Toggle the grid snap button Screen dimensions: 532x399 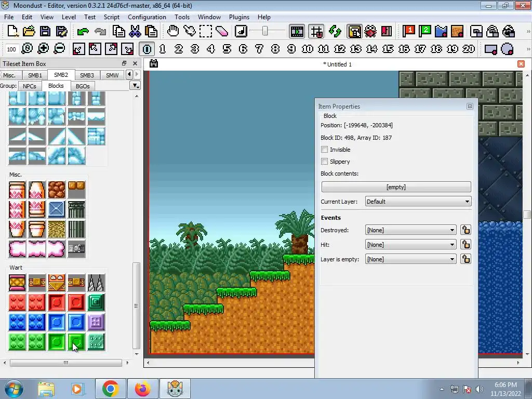click(x=316, y=31)
